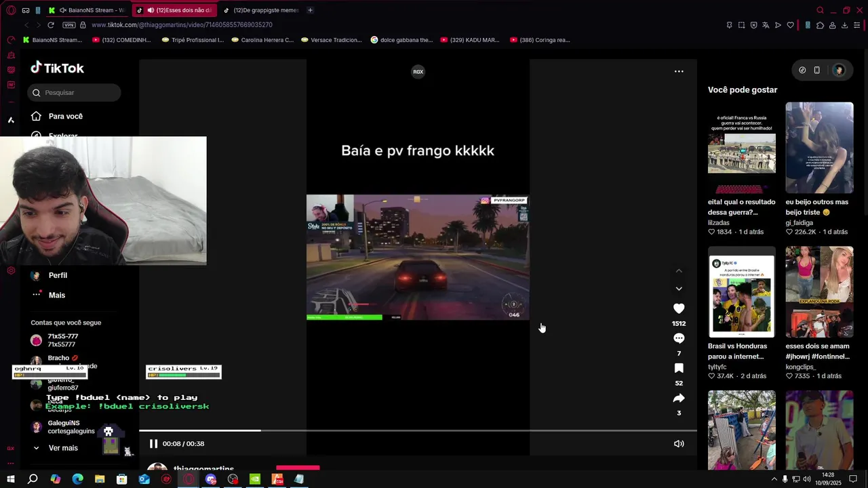
Task: Open the three-dot video options menu
Action: click(x=679, y=71)
